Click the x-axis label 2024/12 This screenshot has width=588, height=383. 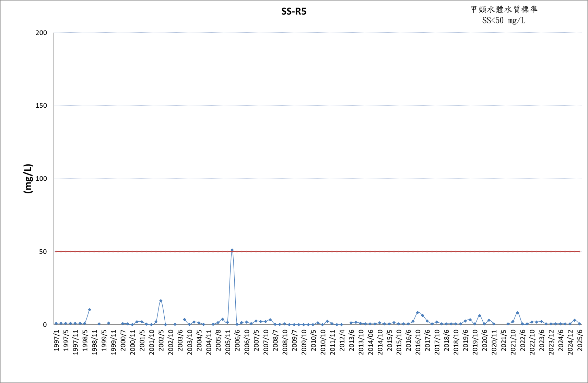coord(571,342)
